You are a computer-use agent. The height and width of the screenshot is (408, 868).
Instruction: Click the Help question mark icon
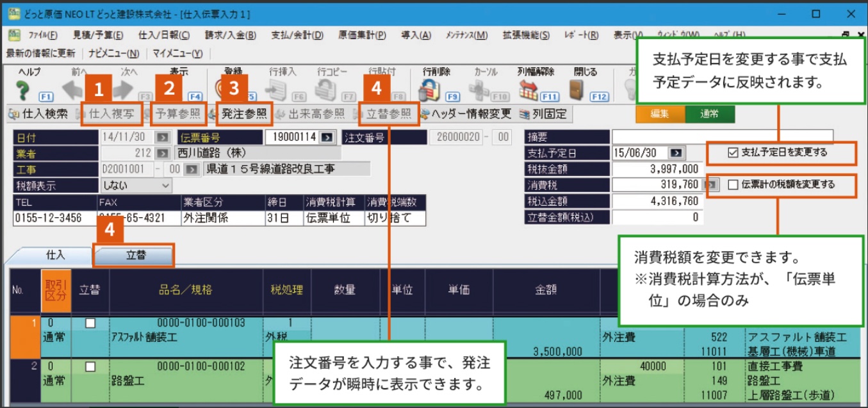pyautogui.click(x=22, y=90)
